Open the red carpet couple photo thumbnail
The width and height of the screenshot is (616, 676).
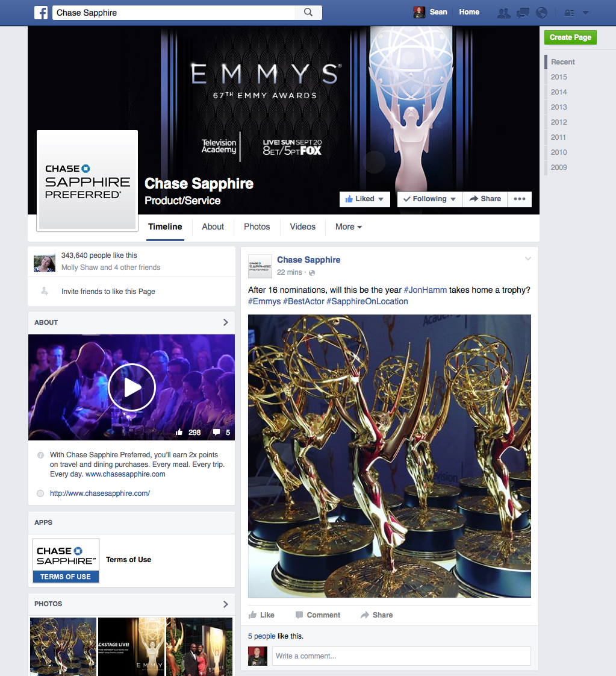click(x=199, y=646)
